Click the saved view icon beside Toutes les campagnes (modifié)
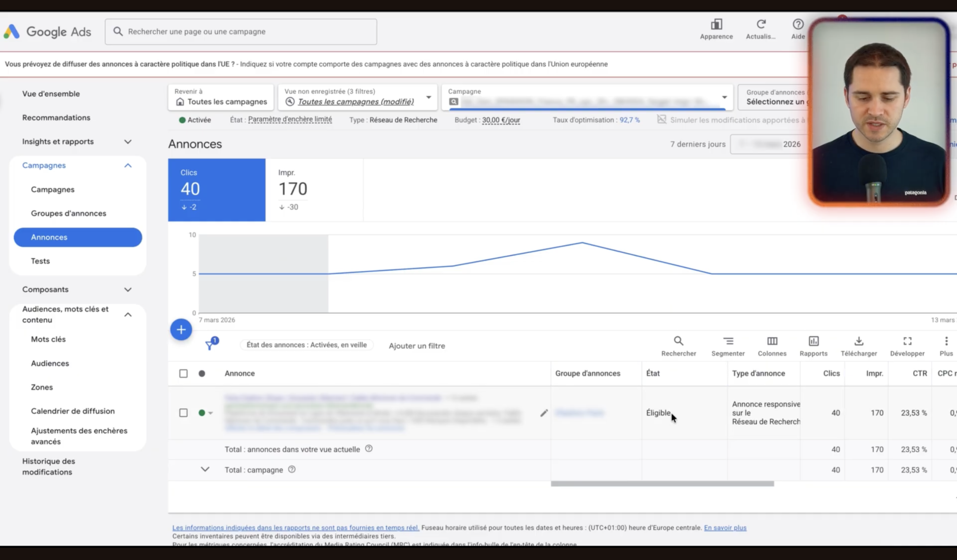 (x=290, y=101)
